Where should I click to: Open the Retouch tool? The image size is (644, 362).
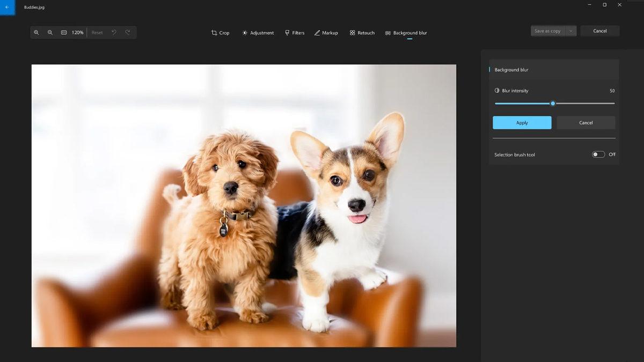tap(362, 33)
